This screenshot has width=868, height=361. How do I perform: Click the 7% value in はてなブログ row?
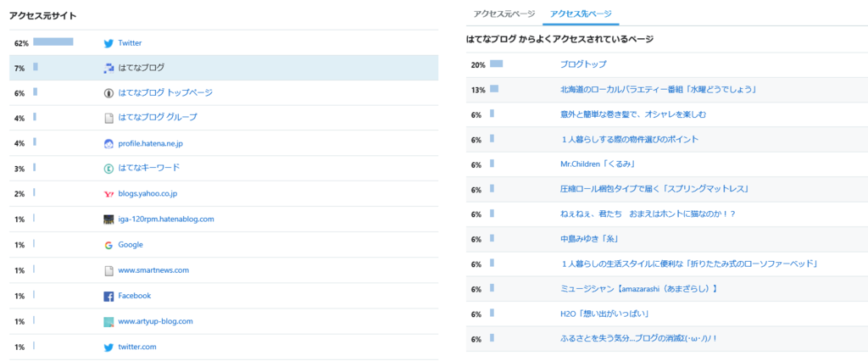19,68
